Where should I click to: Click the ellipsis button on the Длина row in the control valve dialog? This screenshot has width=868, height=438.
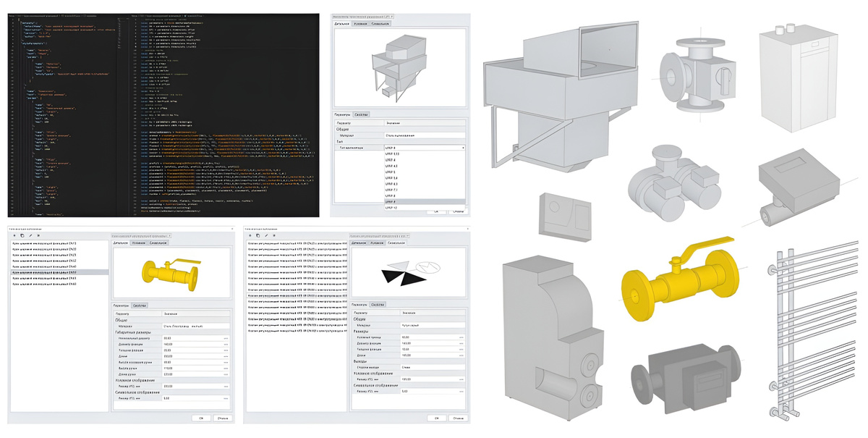point(461,355)
